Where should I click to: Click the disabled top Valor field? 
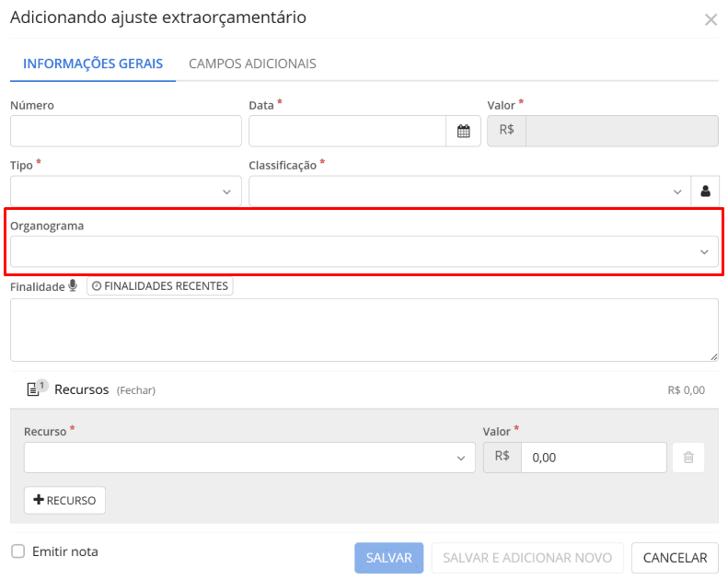click(x=621, y=131)
